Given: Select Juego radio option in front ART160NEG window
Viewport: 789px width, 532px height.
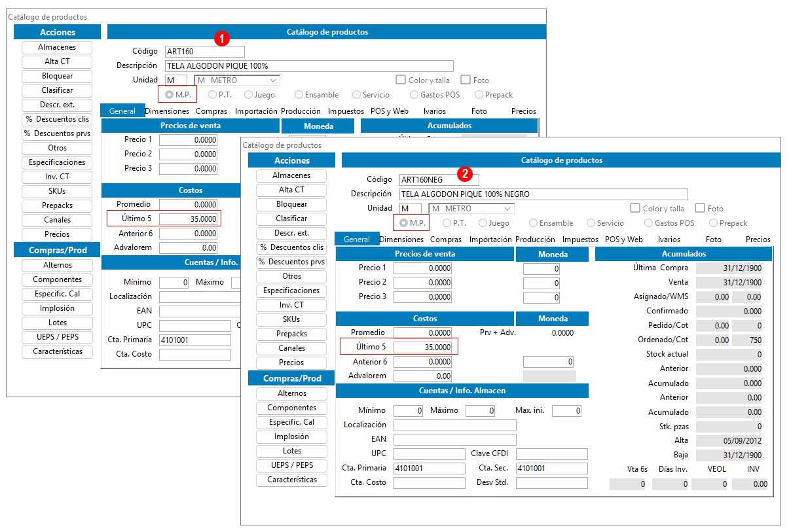Looking at the screenshot, I should tap(483, 223).
